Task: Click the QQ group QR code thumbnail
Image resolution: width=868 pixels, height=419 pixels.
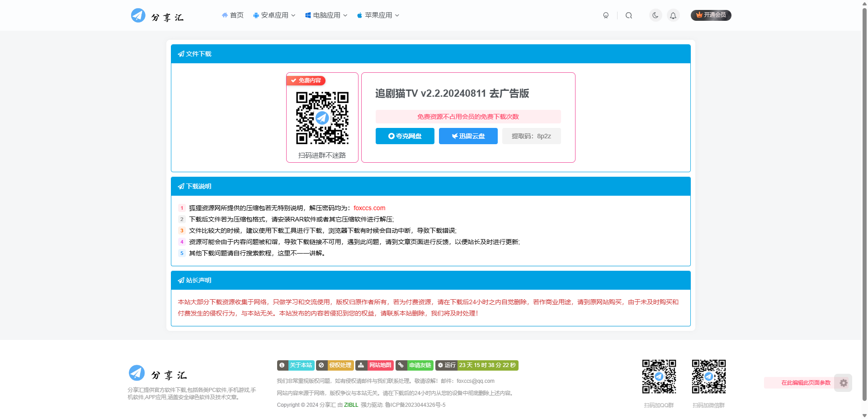Action: coord(659,376)
